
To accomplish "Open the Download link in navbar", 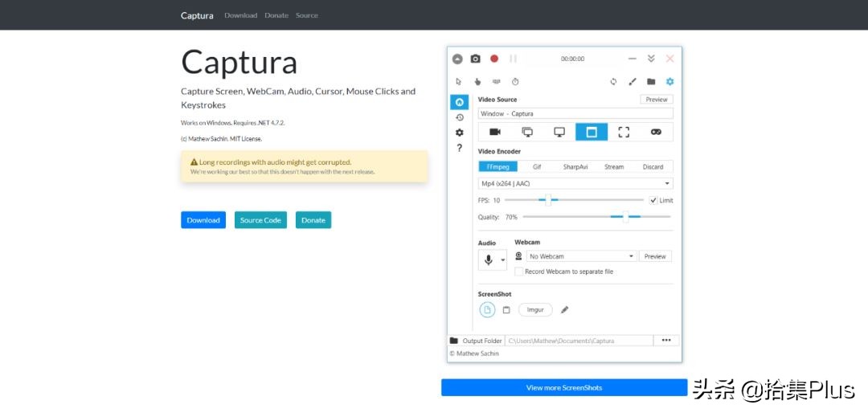I will pyautogui.click(x=241, y=15).
